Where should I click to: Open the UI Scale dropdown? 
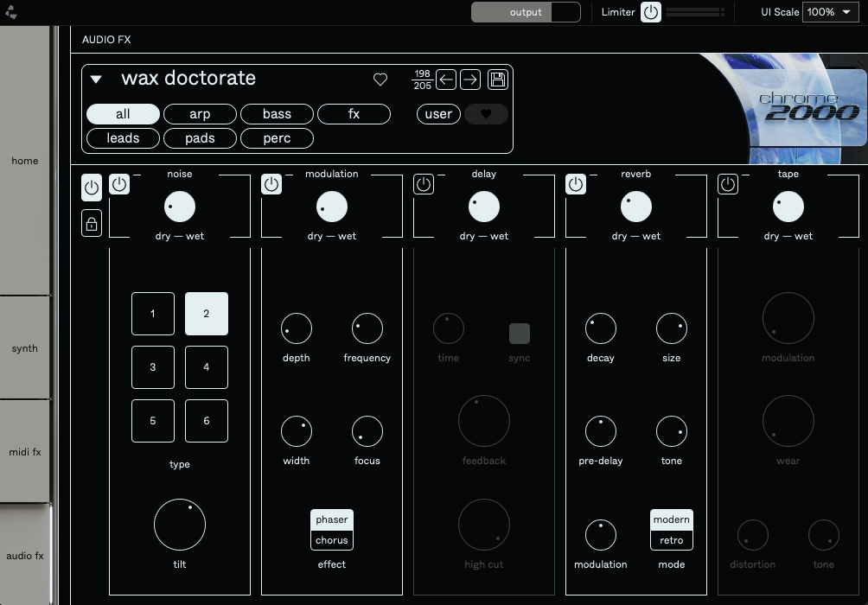[830, 12]
